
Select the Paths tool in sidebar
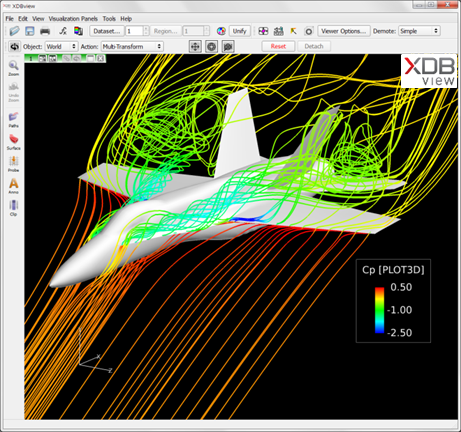14,120
